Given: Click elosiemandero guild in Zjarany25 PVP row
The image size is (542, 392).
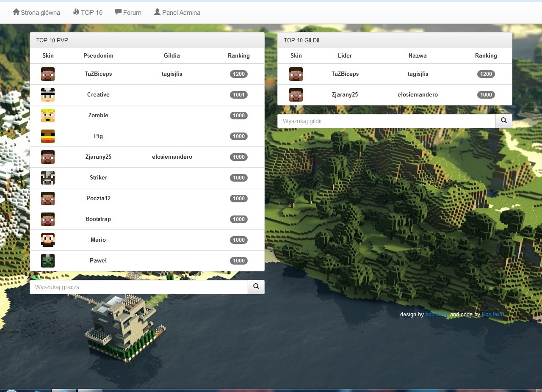Looking at the screenshot, I should [172, 157].
